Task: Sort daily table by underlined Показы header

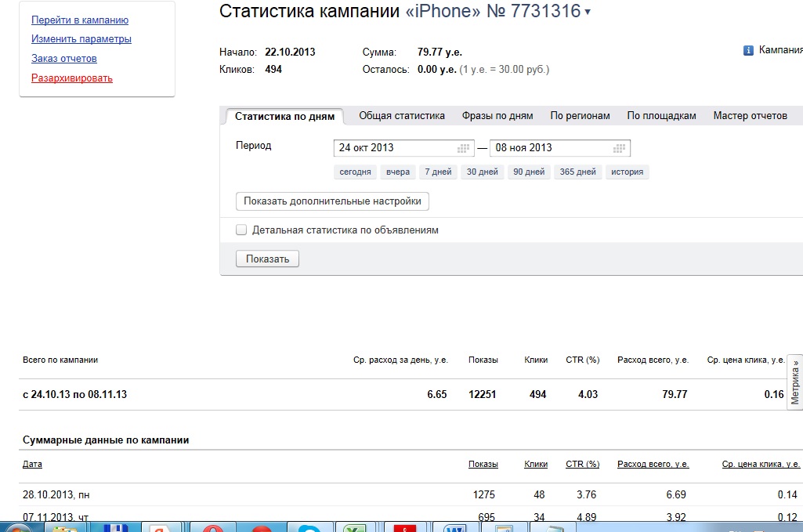Action: [483, 464]
